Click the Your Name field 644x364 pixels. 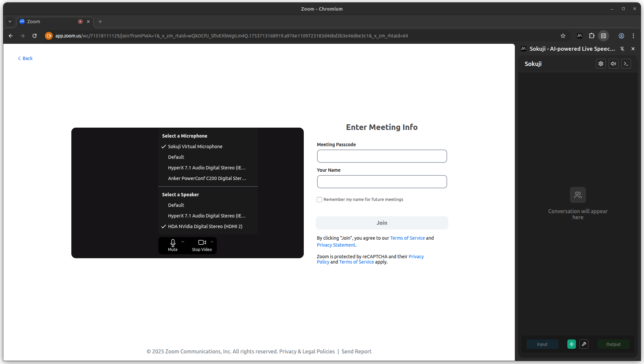pos(382,182)
